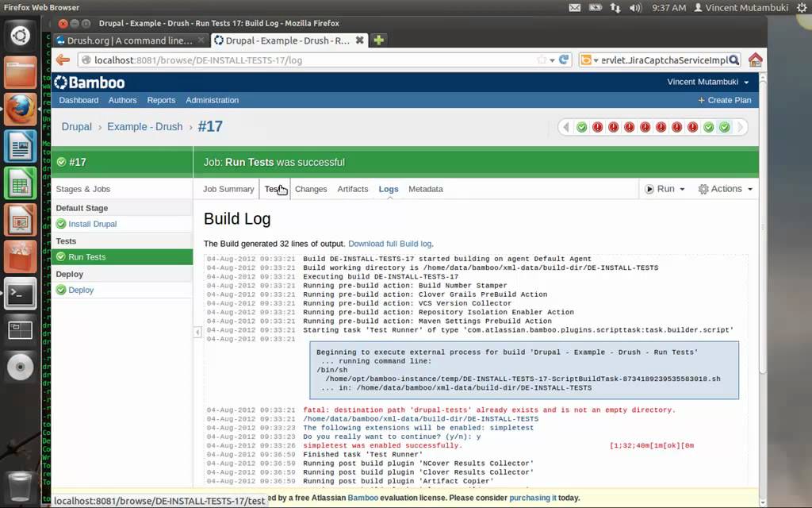Open the Run dropdown menu

[x=665, y=189]
